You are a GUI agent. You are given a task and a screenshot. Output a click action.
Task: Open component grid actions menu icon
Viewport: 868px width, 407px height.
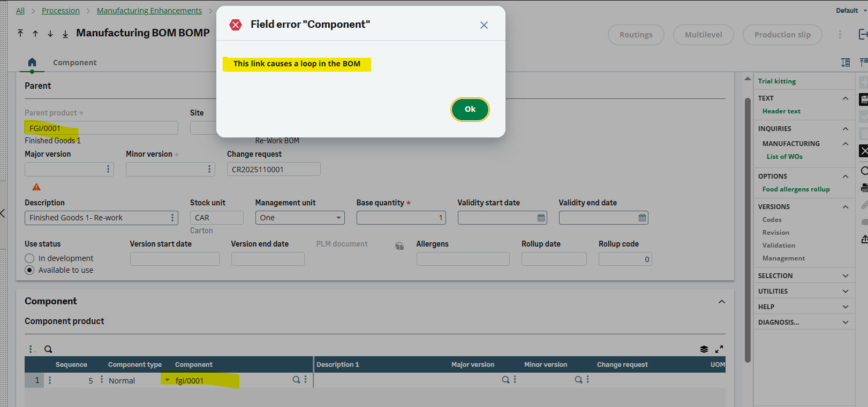click(x=31, y=349)
